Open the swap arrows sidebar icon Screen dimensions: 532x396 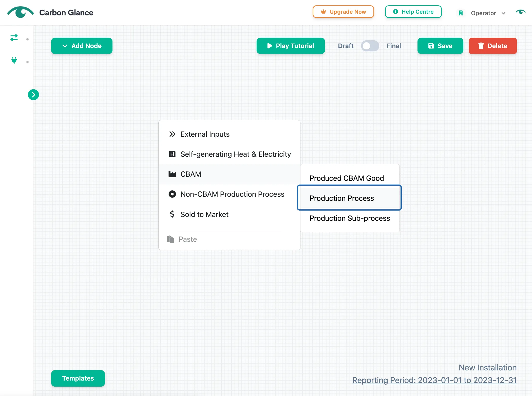[14, 38]
